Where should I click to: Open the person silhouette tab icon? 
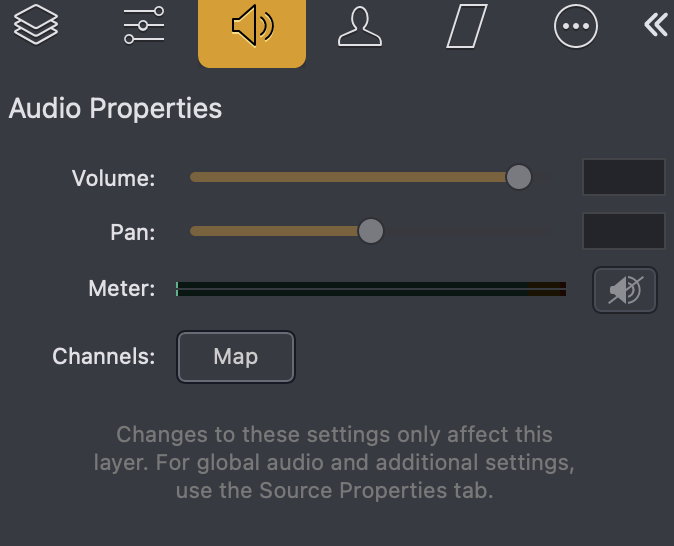[360, 26]
